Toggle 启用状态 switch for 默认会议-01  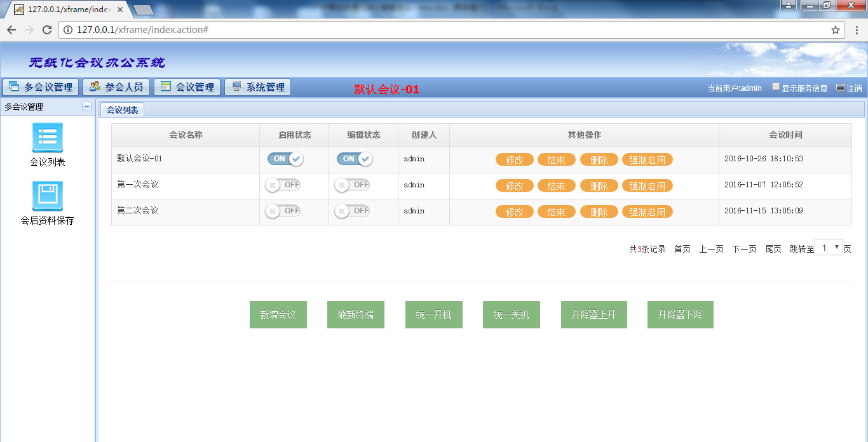285,159
